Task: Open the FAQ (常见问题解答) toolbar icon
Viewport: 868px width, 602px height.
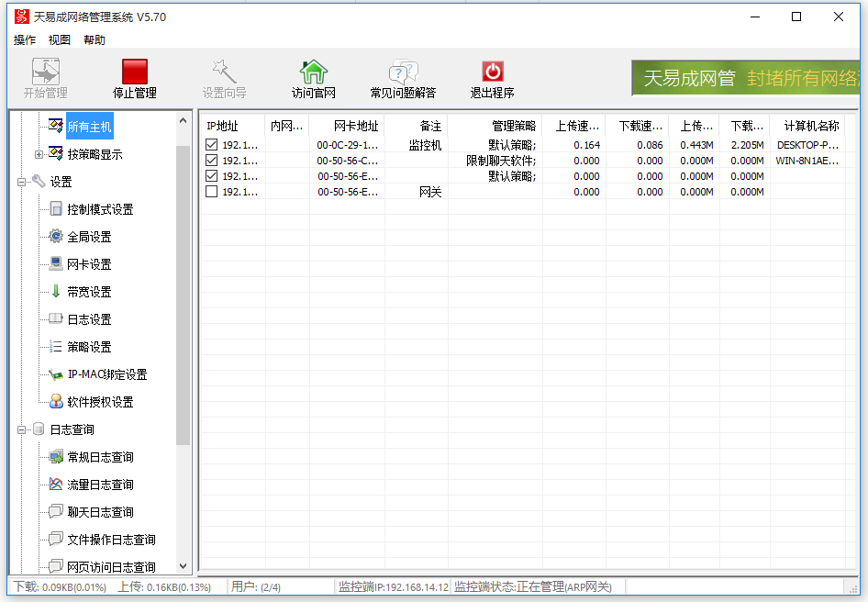Action: pyautogui.click(x=403, y=72)
